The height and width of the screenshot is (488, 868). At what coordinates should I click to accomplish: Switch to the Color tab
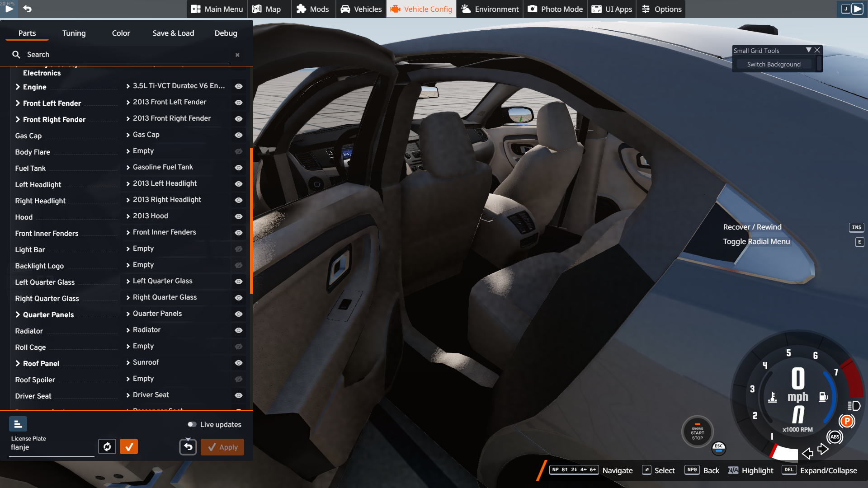coord(121,33)
